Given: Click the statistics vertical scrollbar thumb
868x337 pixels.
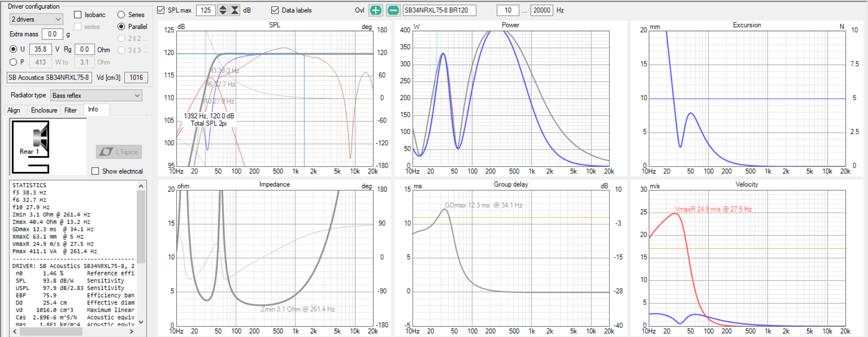Looking at the screenshot, I should click(x=141, y=227).
